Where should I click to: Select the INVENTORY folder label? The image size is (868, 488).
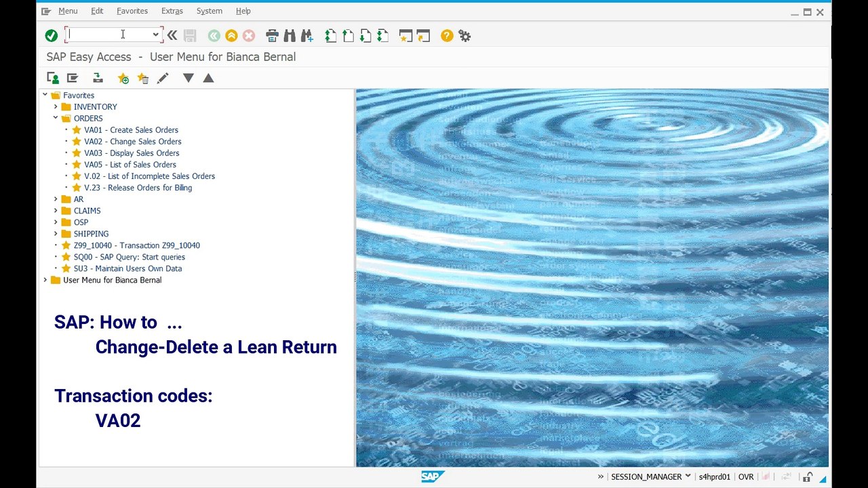pyautogui.click(x=95, y=107)
